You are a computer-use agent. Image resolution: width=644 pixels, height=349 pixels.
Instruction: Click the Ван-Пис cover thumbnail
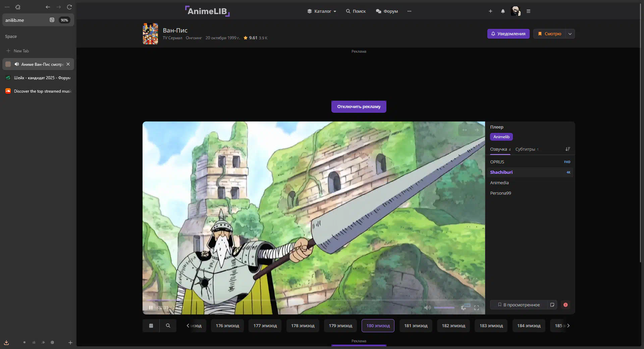point(150,34)
